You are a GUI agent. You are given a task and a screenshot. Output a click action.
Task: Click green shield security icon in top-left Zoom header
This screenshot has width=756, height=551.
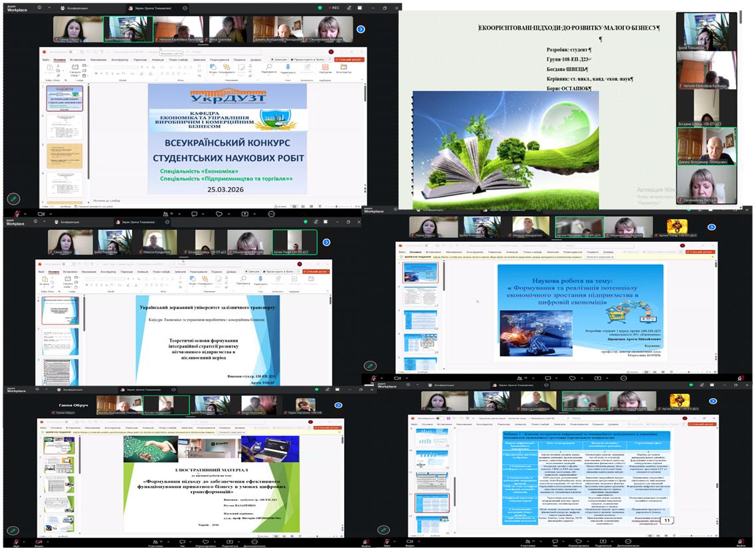[x=320, y=8]
